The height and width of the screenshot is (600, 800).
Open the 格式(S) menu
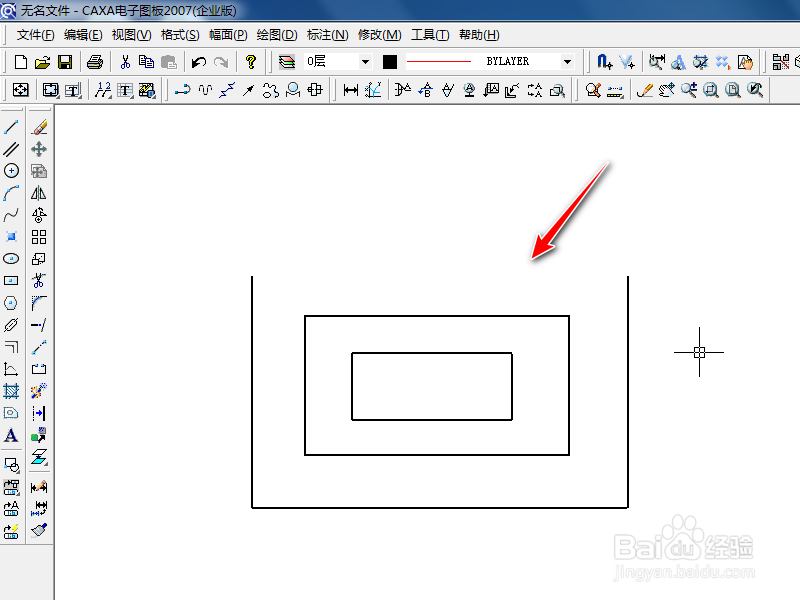point(180,35)
